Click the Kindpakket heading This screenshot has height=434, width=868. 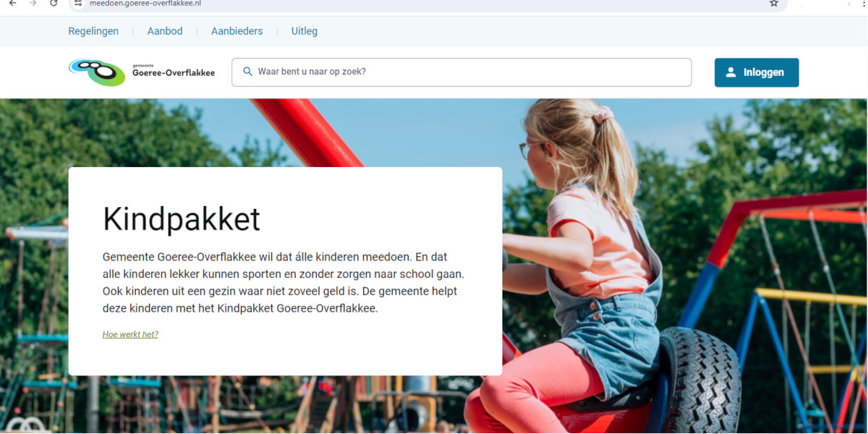[x=182, y=218]
